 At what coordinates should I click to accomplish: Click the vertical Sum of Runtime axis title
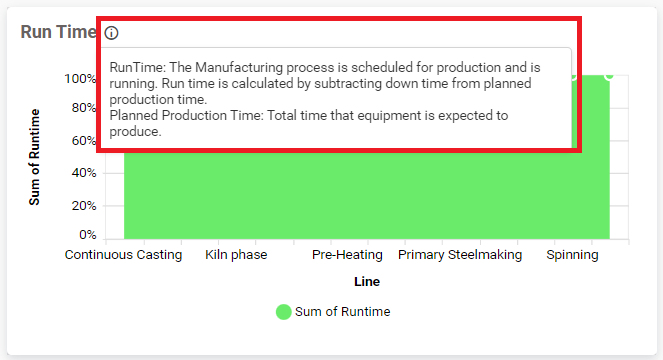pos(34,157)
